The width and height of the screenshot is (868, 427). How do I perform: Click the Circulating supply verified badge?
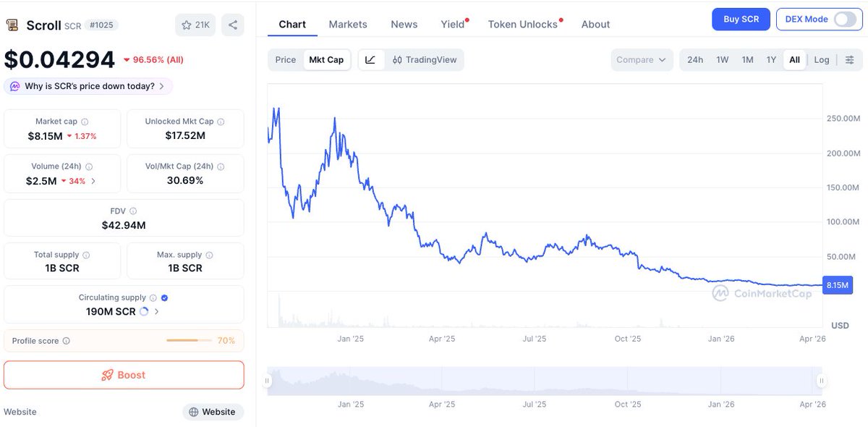pyautogui.click(x=164, y=297)
